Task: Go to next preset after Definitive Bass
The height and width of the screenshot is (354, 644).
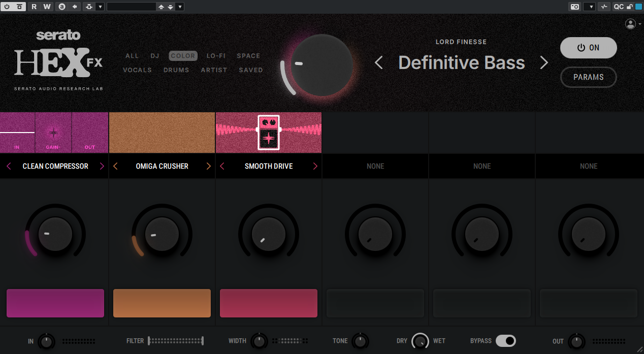Action: [x=544, y=62]
